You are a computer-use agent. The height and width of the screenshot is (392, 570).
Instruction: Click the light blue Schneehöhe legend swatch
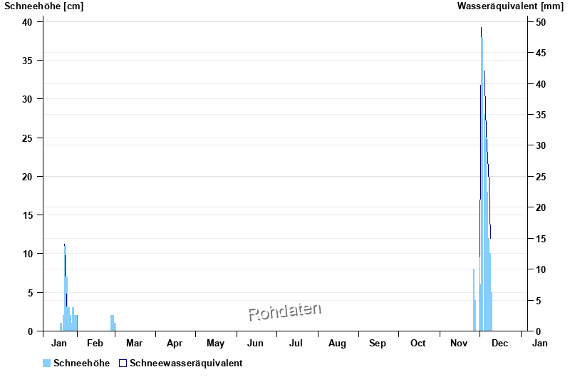tap(47, 363)
